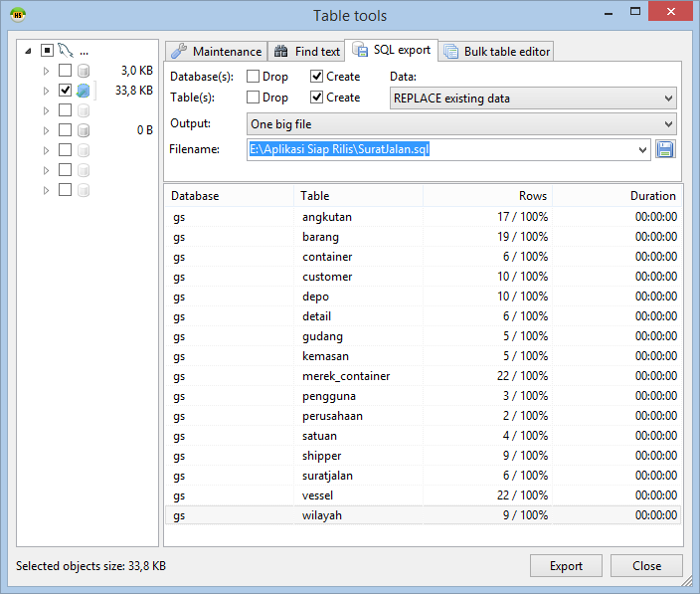Select the kemasan table row
The image size is (700, 594).
[424, 356]
